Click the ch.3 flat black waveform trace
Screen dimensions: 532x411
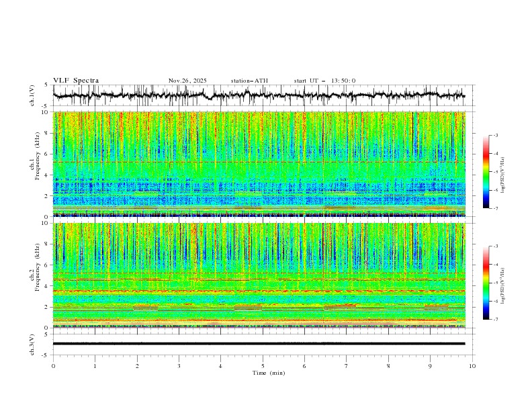click(x=259, y=344)
